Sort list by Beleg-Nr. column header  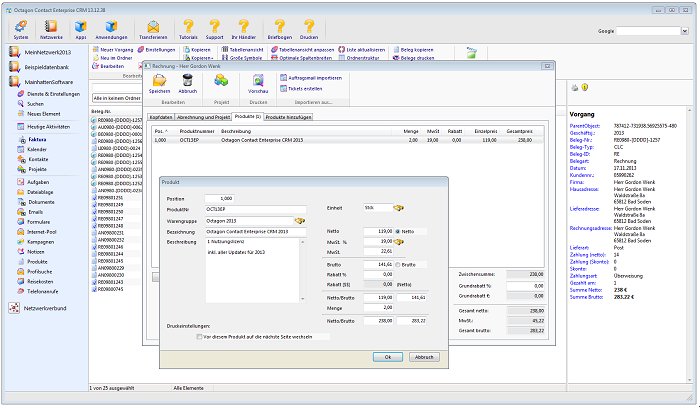(x=101, y=112)
